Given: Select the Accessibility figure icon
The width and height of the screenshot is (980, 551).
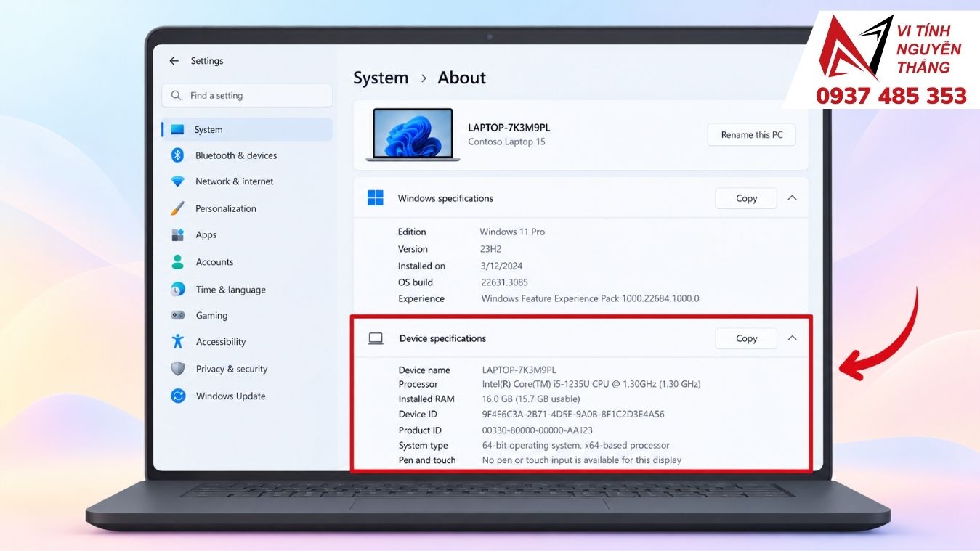Looking at the screenshot, I should tap(177, 342).
